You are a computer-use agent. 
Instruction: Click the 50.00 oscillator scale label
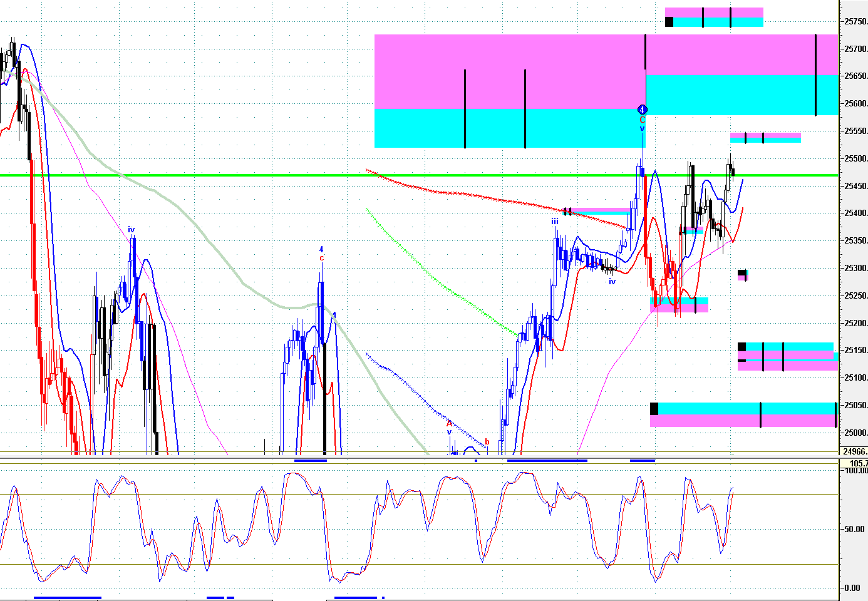pyautogui.click(x=855, y=529)
